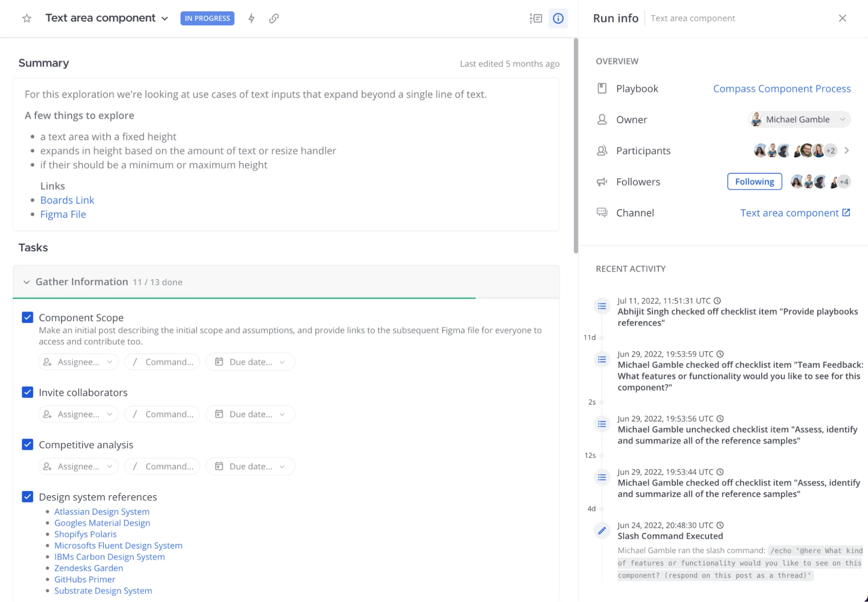Expand the Participants list chevron
This screenshot has height=602, width=868.
click(847, 151)
